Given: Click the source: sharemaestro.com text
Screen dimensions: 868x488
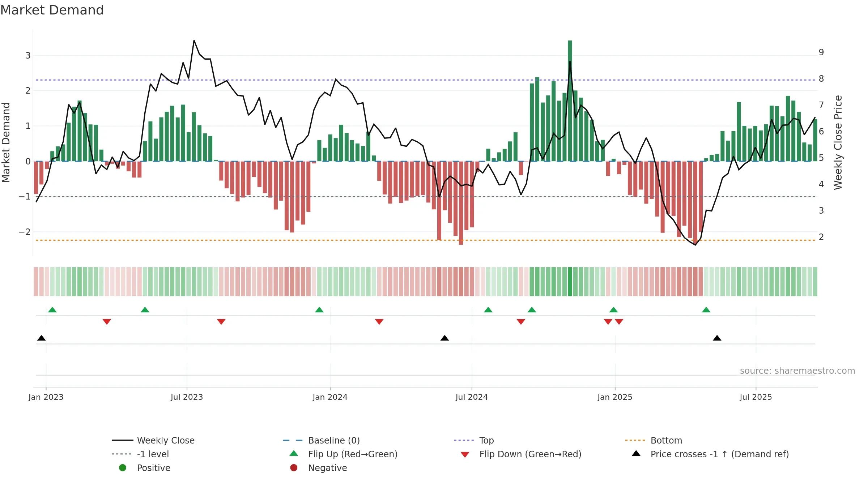Looking at the screenshot, I should point(797,371).
